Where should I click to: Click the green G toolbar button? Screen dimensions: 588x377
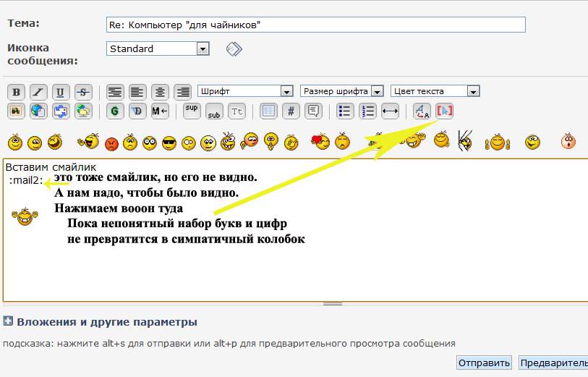coord(115,111)
